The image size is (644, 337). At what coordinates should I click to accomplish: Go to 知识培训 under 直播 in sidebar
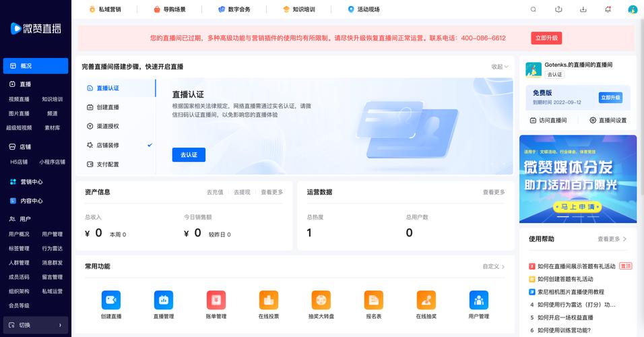(52, 99)
